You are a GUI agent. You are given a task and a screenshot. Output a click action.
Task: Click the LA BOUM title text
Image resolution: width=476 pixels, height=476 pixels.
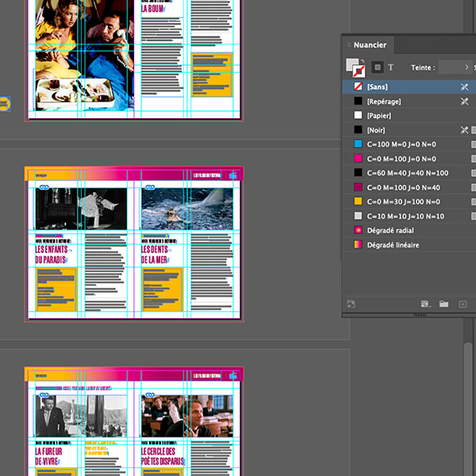point(152,9)
